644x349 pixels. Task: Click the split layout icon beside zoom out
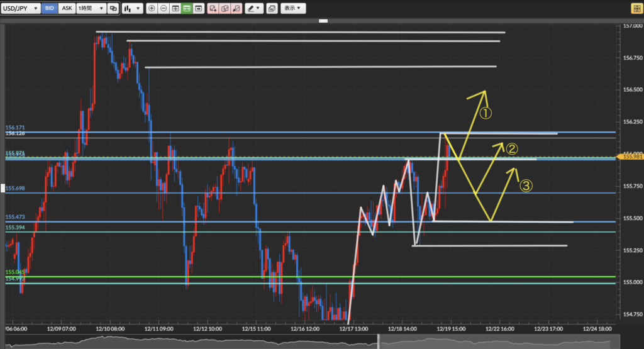point(175,9)
